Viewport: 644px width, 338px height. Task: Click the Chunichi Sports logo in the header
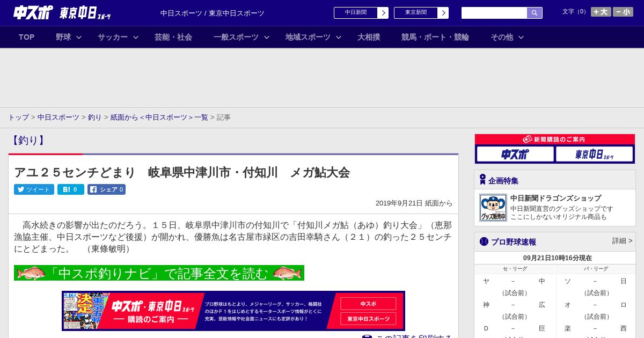tap(33, 12)
